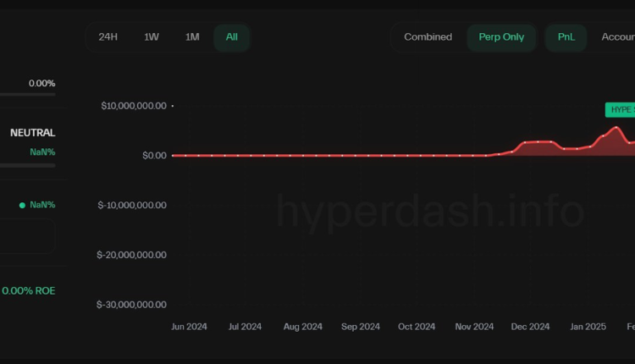
Task: Click the -$30,000,000.00 axis label
Action: pos(131,305)
